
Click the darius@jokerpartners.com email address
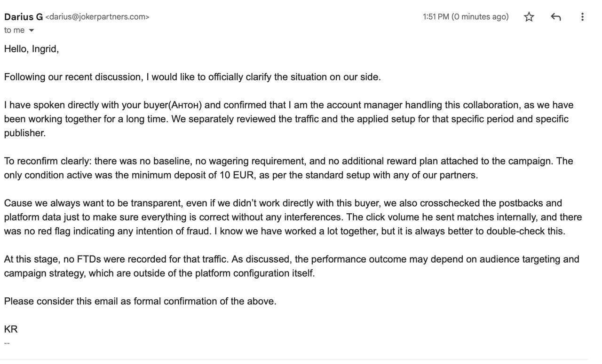pyautogui.click(x=97, y=17)
